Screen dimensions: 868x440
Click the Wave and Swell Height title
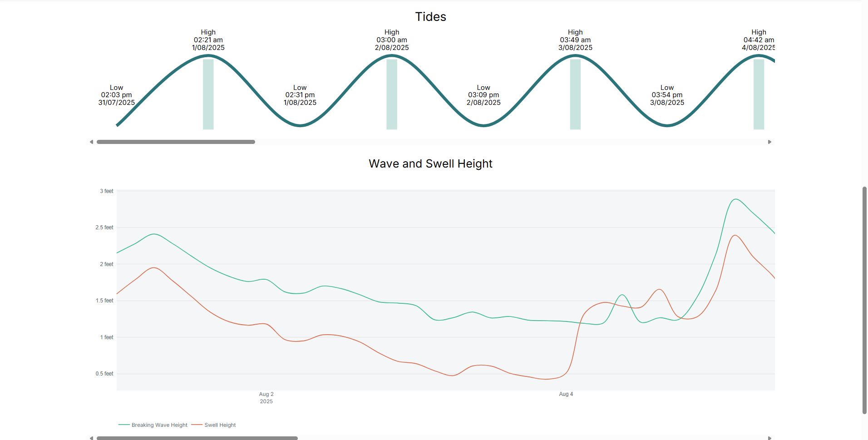pos(430,163)
